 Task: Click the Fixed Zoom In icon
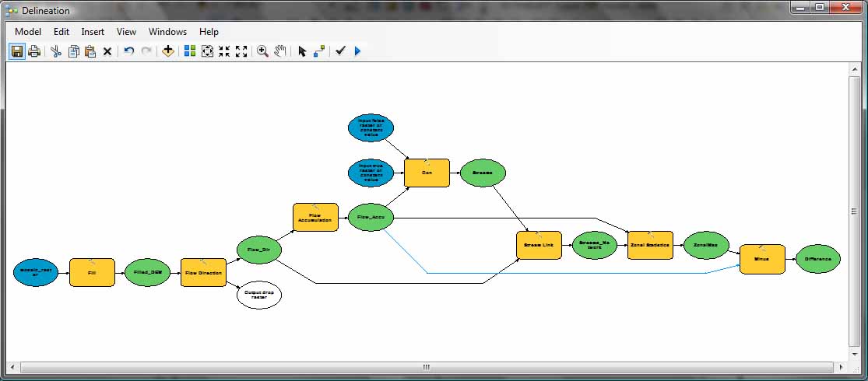224,51
